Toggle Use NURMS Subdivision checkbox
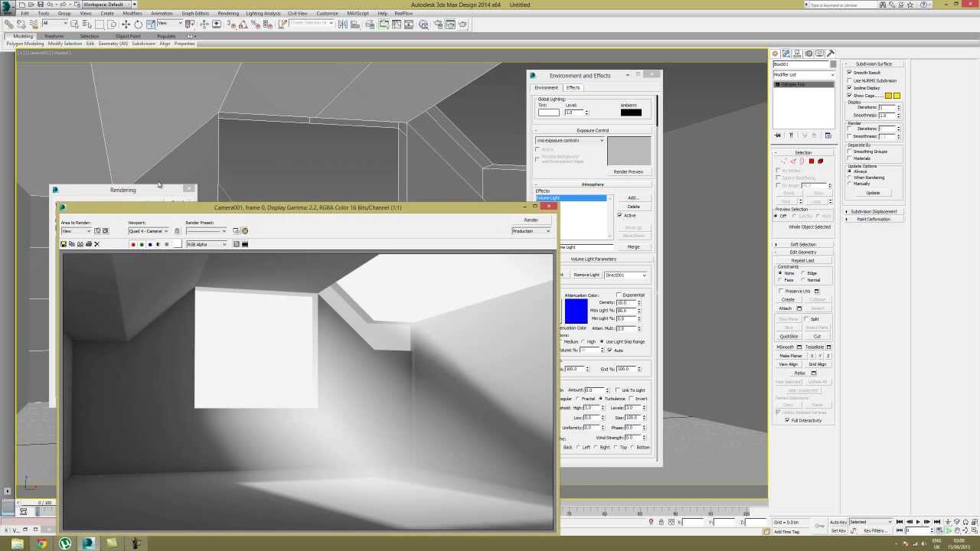Image resolution: width=980 pixels, height=551 pixels. [849, 80]
